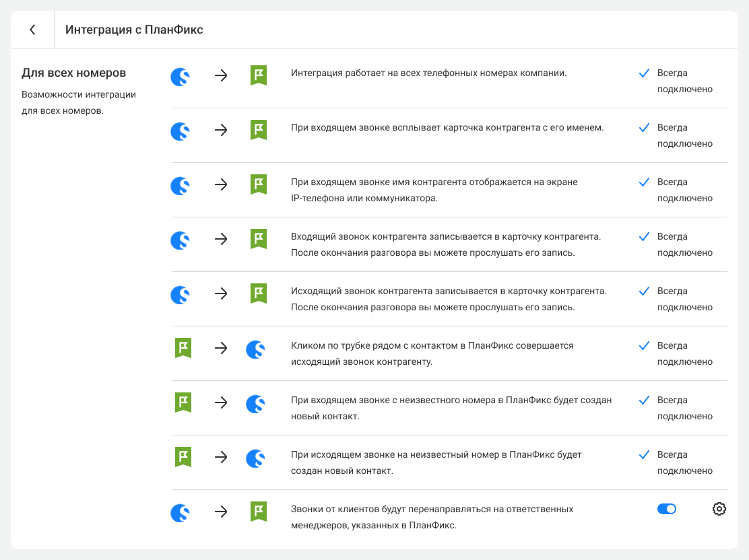
Task: Click checkmark in 'всплывает карточка контрагента' row
Action: 644,127
